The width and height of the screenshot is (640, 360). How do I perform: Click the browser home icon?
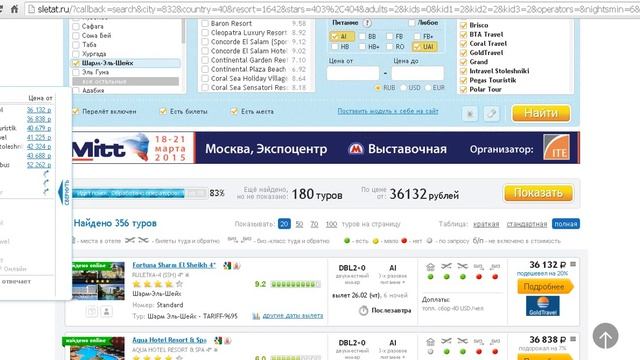14,9
